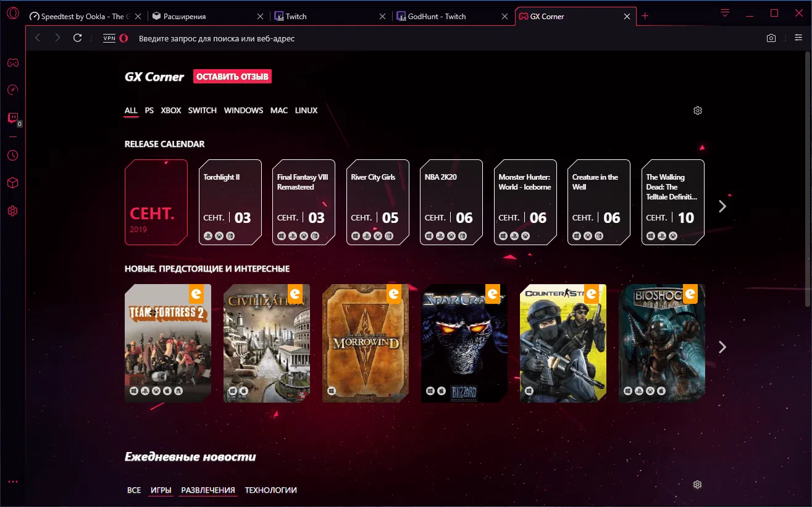812x507 pixels.
Task: Open History from the sidebar clock icon
Action: click(x=12, y=155)
